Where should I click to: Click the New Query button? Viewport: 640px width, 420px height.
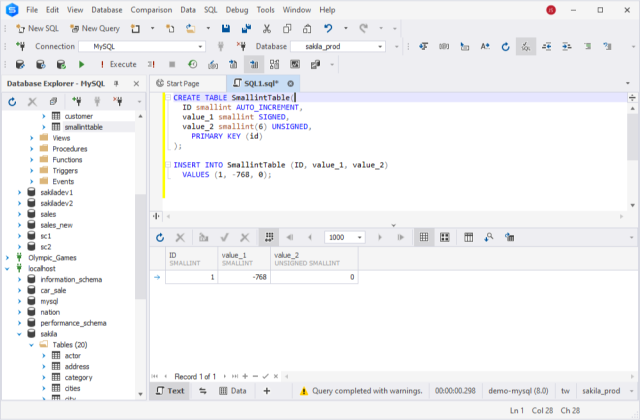(x=93, y=29)
